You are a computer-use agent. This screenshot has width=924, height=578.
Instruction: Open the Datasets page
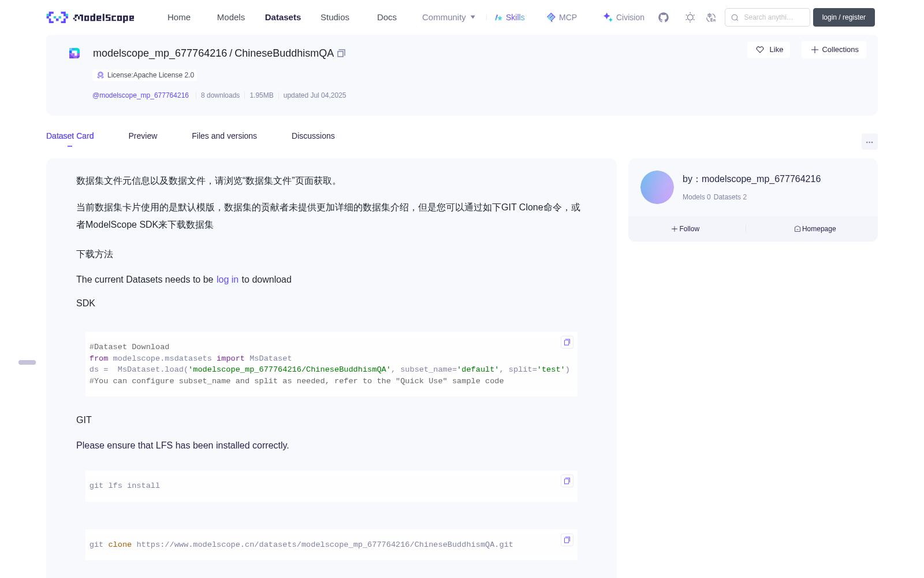point(283,17)
